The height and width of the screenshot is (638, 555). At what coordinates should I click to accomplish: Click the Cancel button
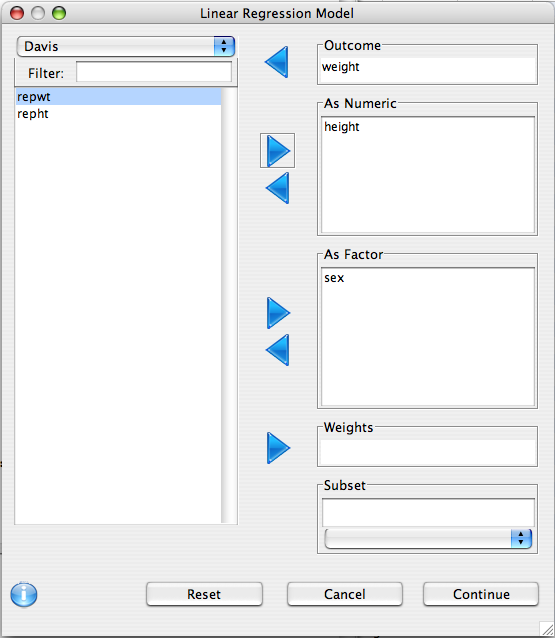pos(345,594)
